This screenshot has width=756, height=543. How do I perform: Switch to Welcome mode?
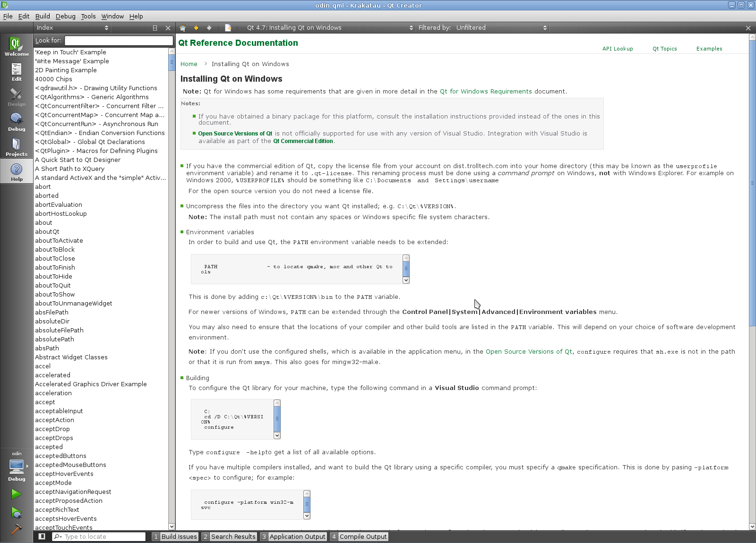pos(17,46)
